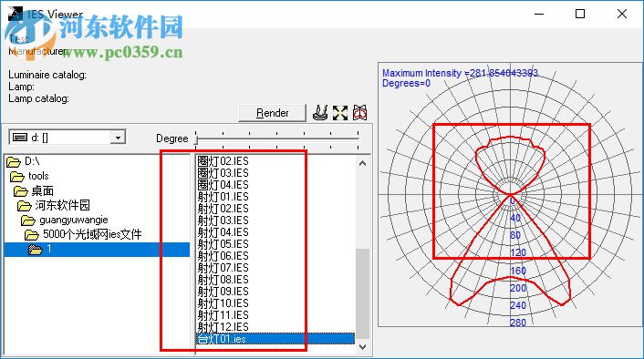This screenshot has height=359, width=644.
Task: Select file 圈灯03.IES
Action: tap(223, 173)
